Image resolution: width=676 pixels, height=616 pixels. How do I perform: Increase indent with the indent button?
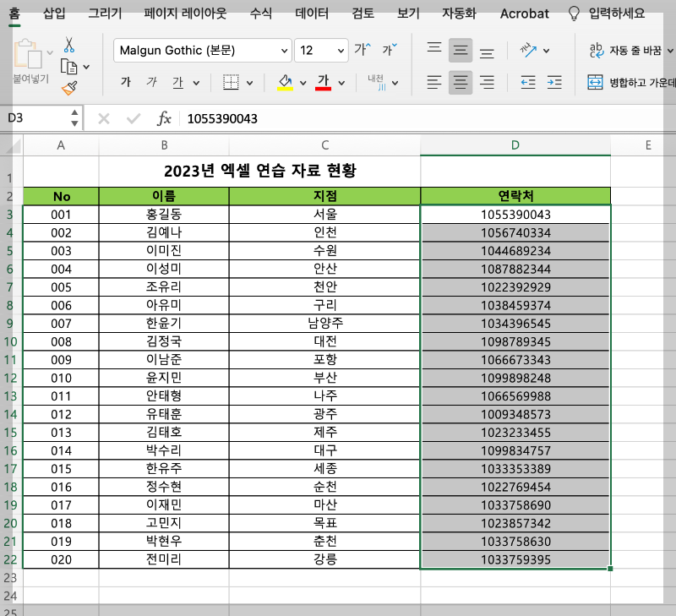556,81
